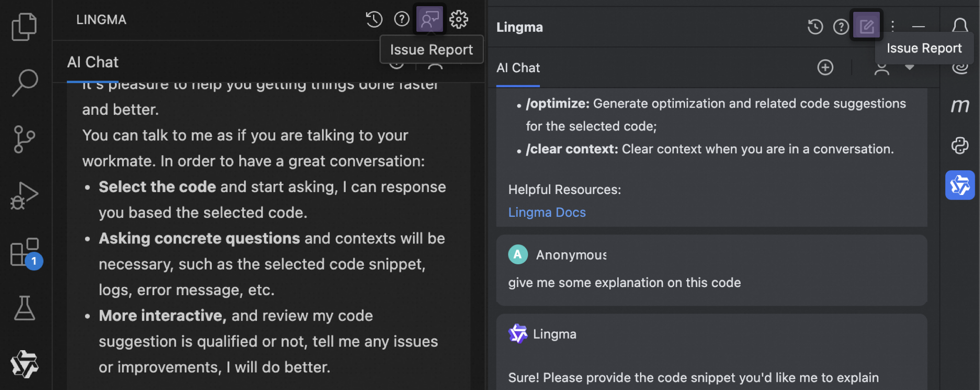The height and width of the screenshot is (390, 980).
Task: Toggle the highlighted Lingma tool window icon
Action: tap(960, 185)
